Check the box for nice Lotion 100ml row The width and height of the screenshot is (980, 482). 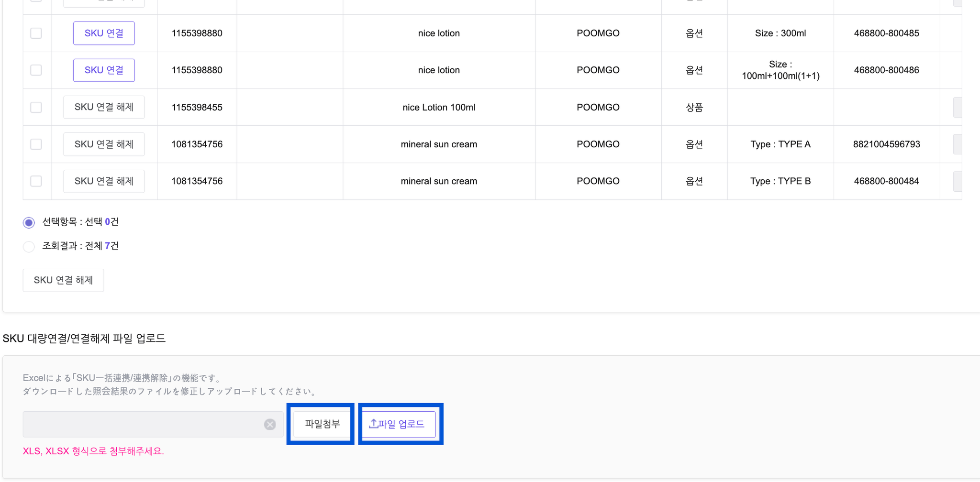pyautogui.click(x=36, y=107)
